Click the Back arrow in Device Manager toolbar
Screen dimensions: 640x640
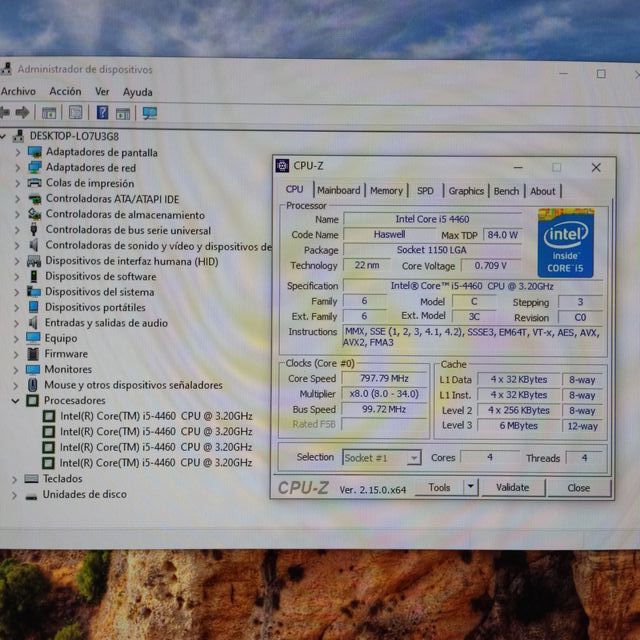[x=5, y=112]
